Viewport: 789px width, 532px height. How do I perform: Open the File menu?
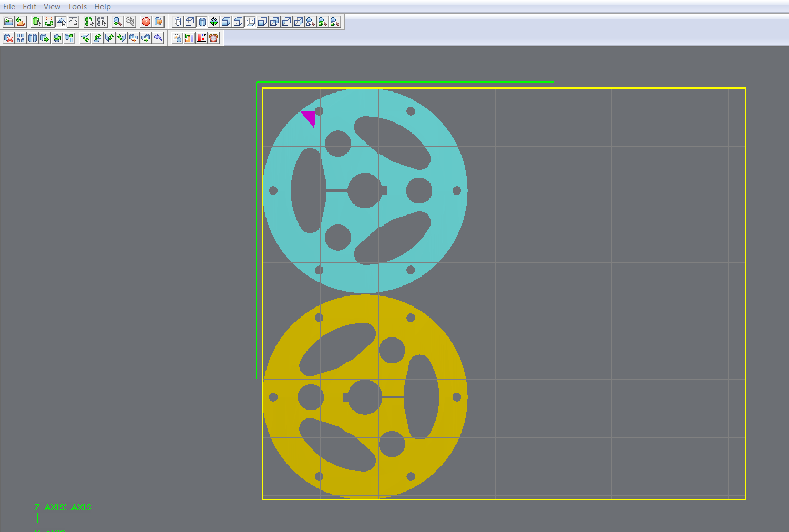click(x=8, y=6)
